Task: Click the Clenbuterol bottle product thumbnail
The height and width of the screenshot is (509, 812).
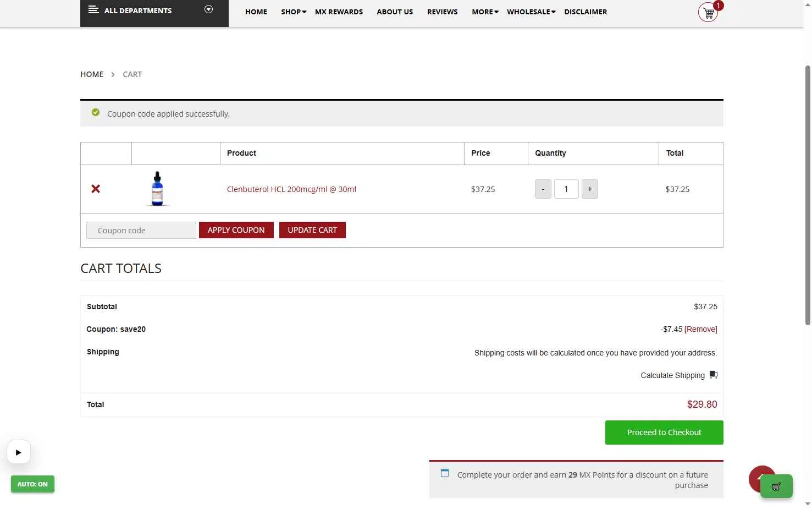Action: point(157,189)
